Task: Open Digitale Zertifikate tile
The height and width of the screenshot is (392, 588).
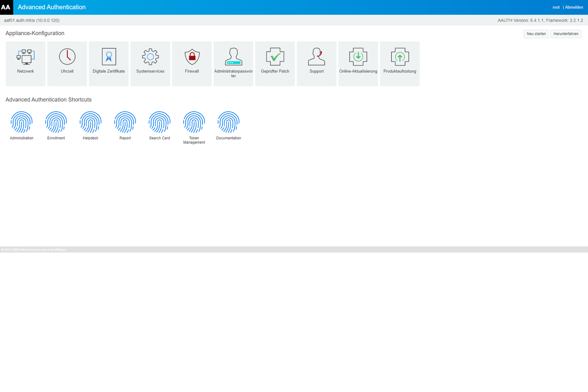Action: [109, 63]
